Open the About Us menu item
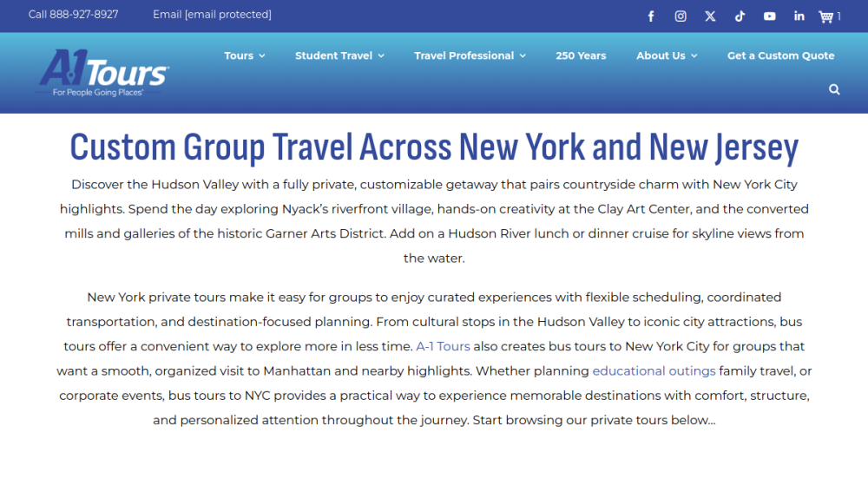 pyautogui.click(x=661, y=56)
